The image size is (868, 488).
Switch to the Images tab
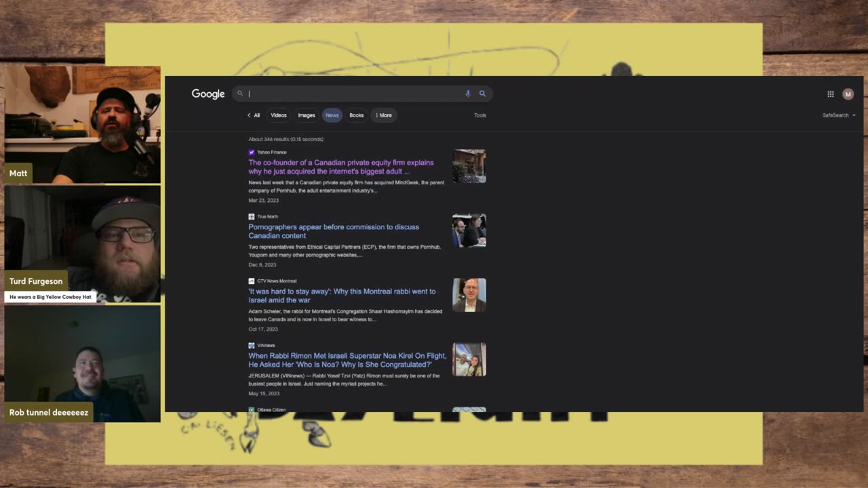(x=307, y=115)
